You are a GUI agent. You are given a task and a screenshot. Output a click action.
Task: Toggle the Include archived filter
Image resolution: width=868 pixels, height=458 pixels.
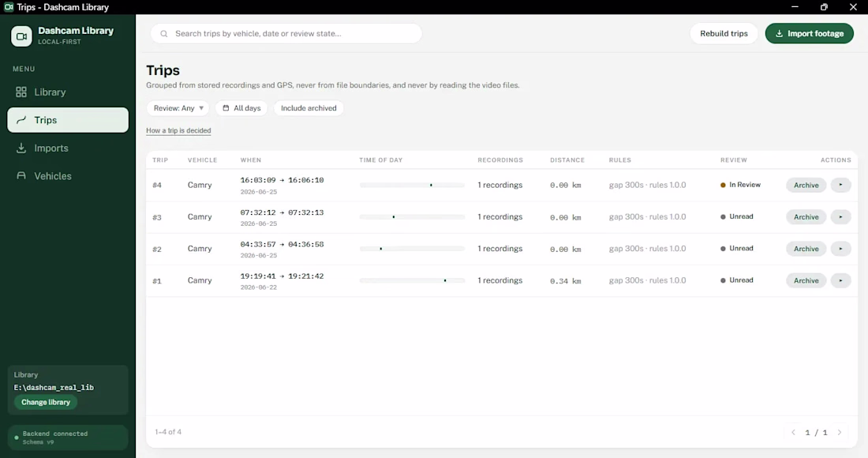pos(309,108)
